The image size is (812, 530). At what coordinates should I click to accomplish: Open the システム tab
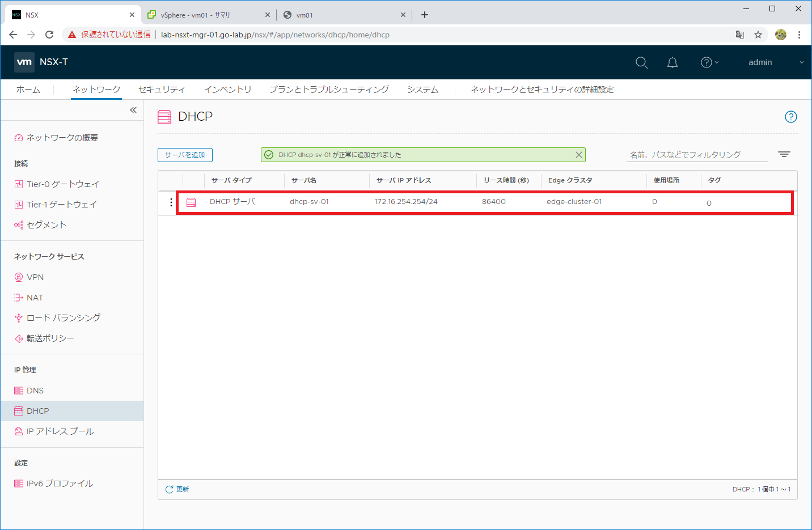[x=422, y=90]
